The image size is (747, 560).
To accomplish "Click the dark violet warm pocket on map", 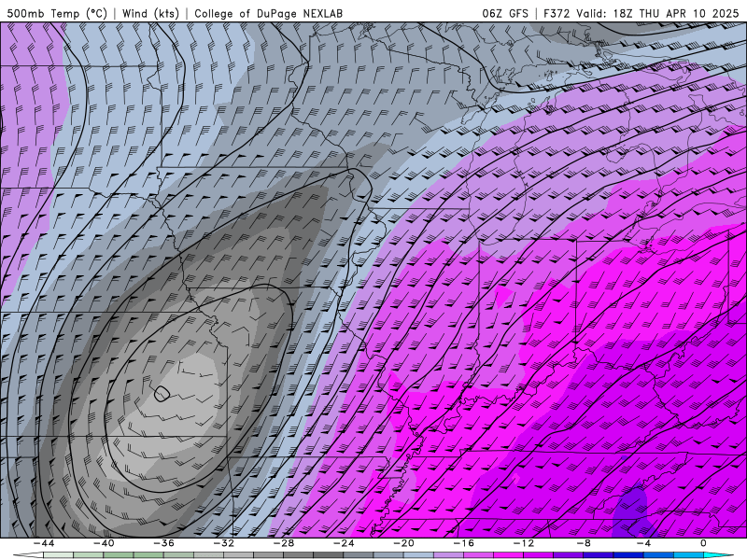I will coord(629,513).
